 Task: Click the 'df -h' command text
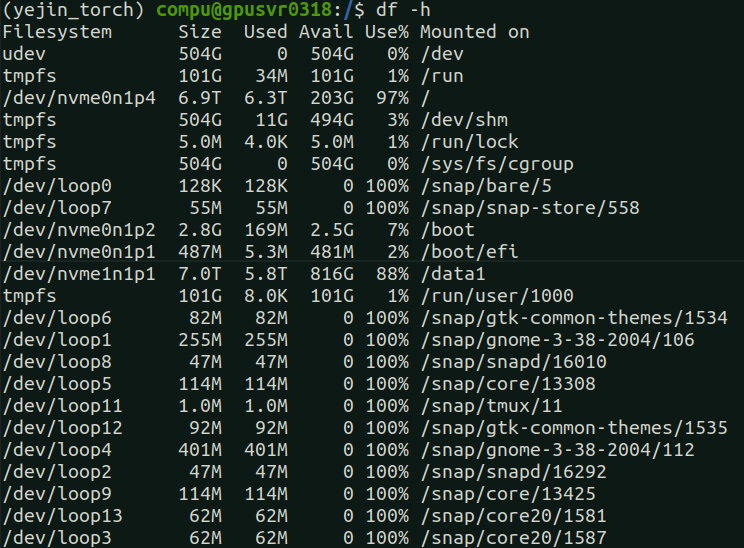[403, 10]
